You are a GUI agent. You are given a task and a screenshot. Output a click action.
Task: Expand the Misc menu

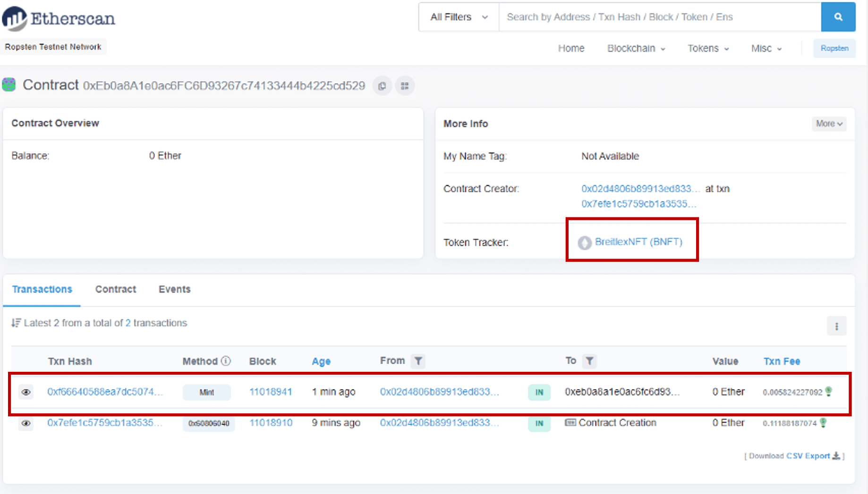click(x=766, y=49)
